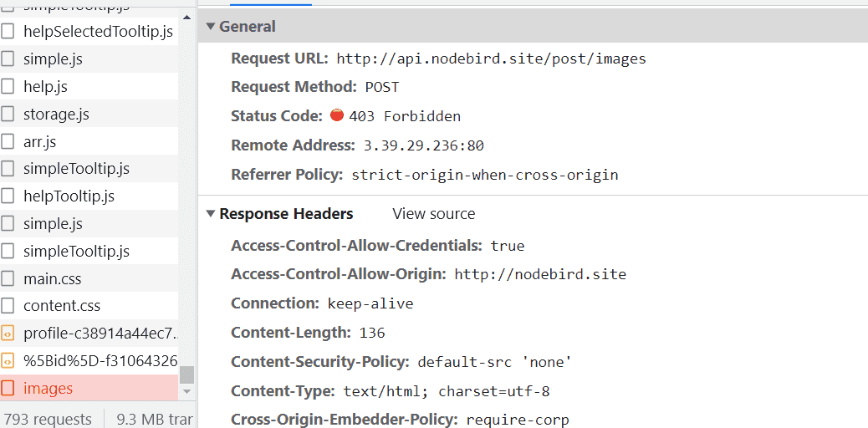Click the file icon next to content.css
The width and height of the screenshot is (868, 428).
8,306
